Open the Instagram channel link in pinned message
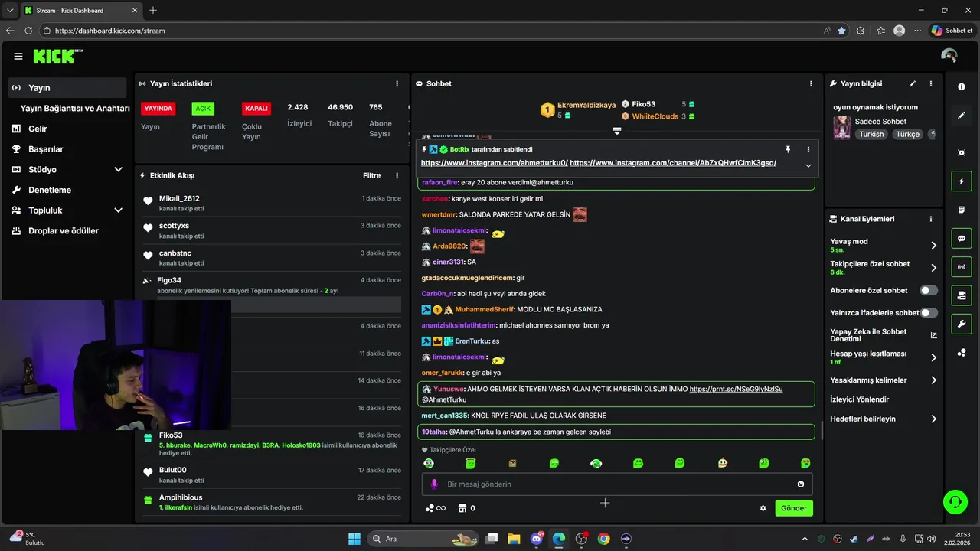This screenshot has height=551, width=980. click(x=673, y=163)
